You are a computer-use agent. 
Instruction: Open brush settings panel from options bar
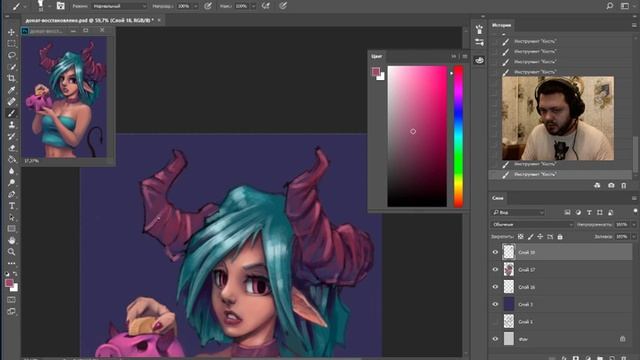pos(60,6)
